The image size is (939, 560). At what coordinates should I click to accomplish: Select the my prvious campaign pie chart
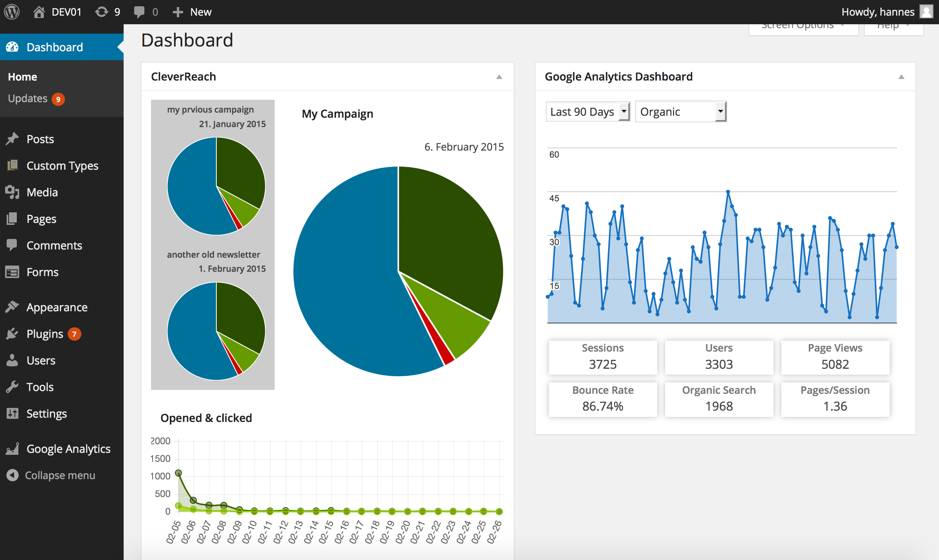[x=216, y=186]
